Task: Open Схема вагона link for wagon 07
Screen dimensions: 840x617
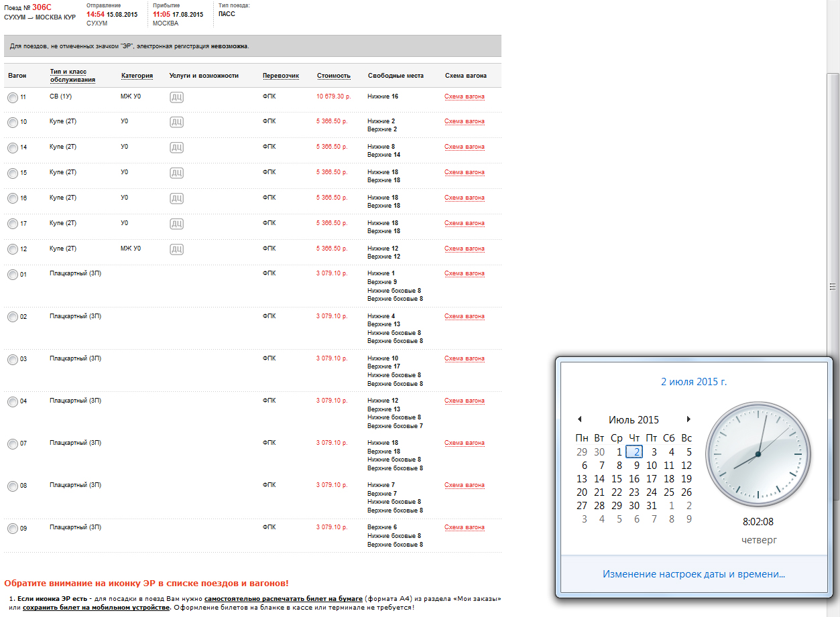Action: (x=464, y=443)
